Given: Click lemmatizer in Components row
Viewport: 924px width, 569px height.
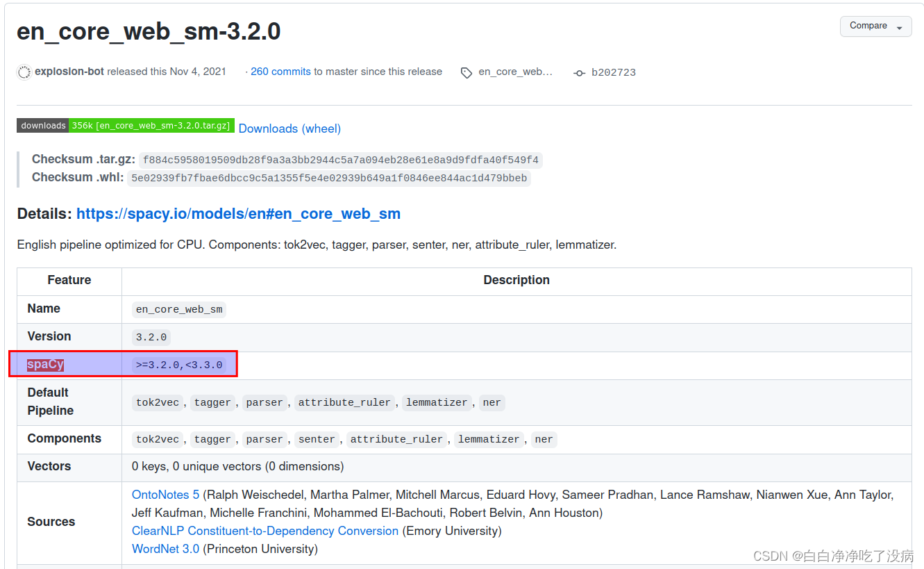Looking at the screenshot, I should pyautogui.click(x=489, y=439).
